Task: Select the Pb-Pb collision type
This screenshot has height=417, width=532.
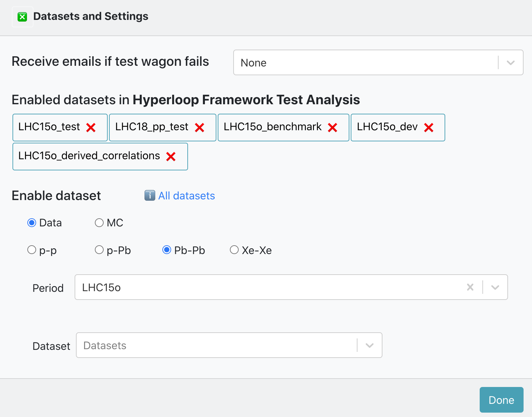Action: click(x=167, y=250)
